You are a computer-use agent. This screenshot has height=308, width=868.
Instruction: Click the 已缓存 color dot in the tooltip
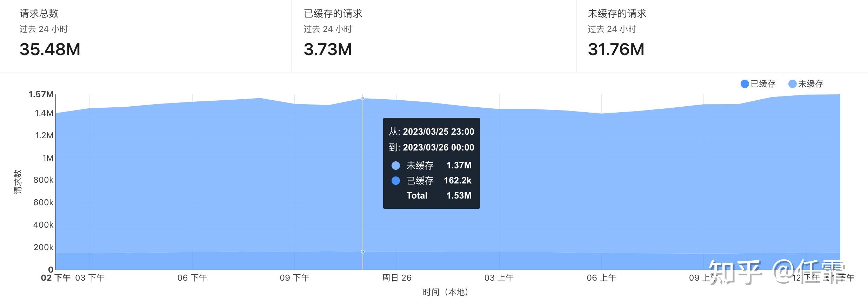coord(395,181)
